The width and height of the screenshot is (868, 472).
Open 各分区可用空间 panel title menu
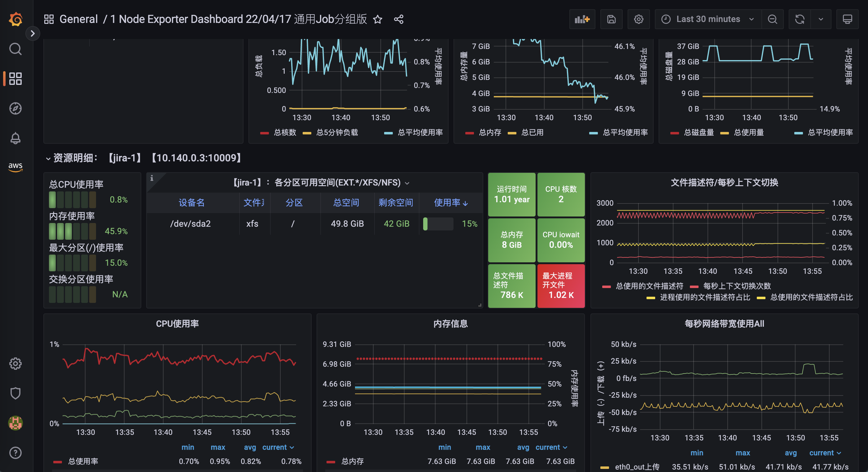(x=321, y=183)
